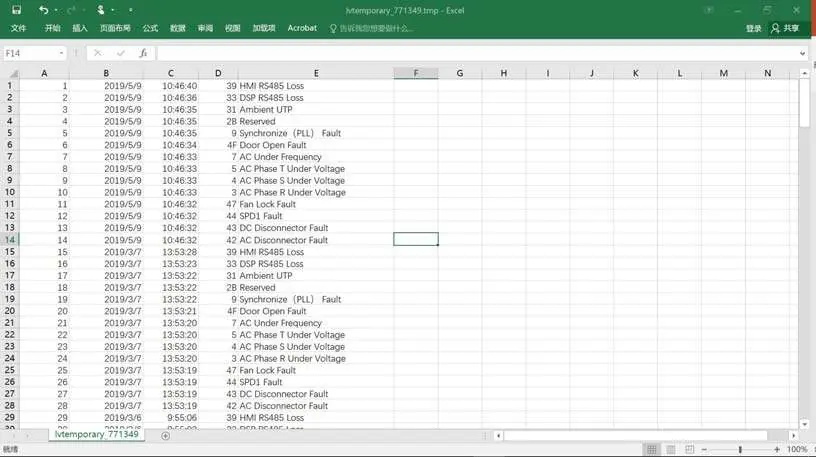
Task: Click horizontal scrollbar left arrow
Action: pos(499,436)
